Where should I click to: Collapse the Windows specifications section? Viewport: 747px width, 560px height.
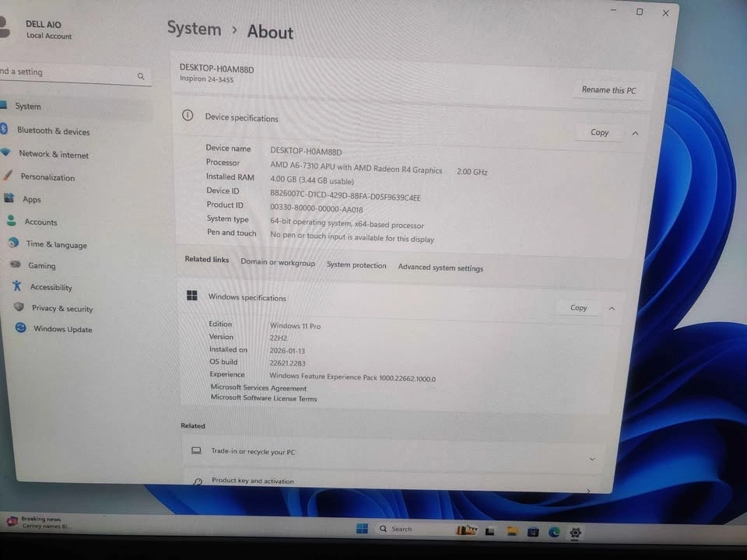612,308
